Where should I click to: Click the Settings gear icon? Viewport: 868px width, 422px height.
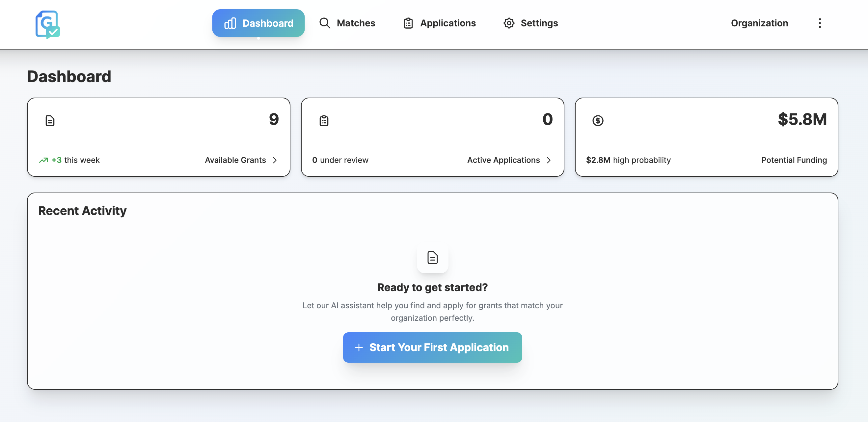[509, 23]
